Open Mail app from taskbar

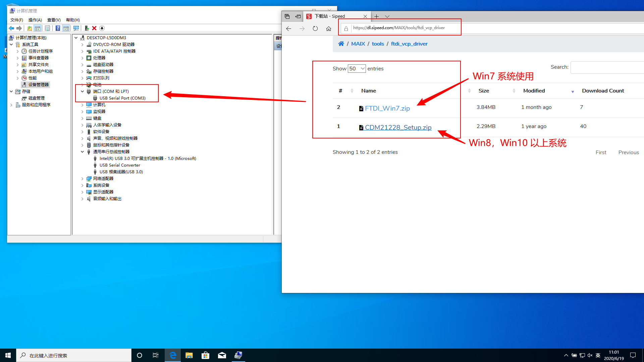click(x=222, y=355)
